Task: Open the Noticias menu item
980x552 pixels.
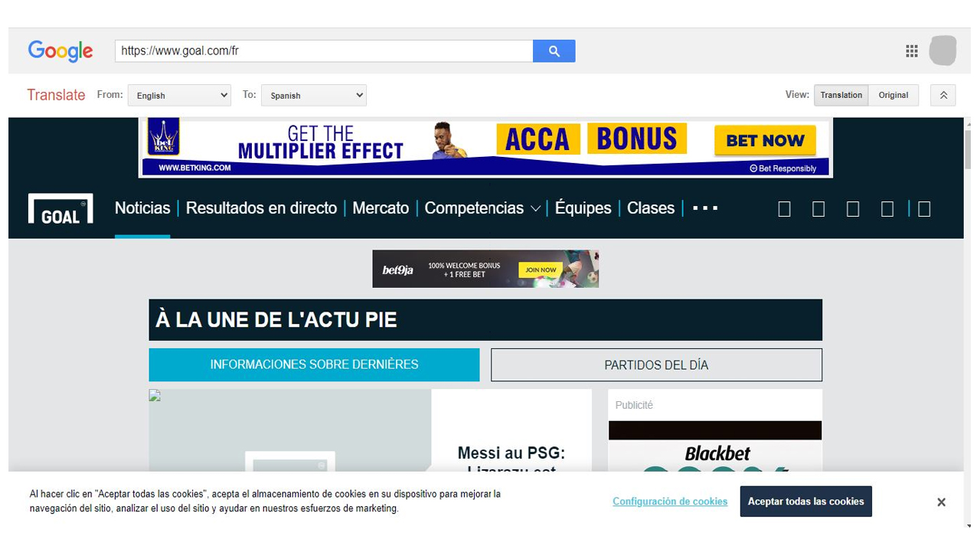Action: 142,207
